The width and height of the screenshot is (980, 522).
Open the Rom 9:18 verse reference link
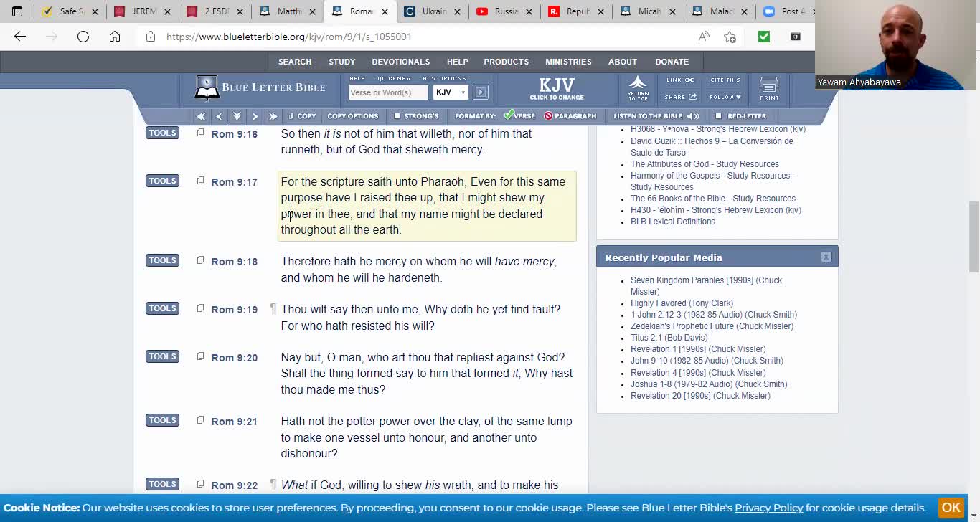234,262
